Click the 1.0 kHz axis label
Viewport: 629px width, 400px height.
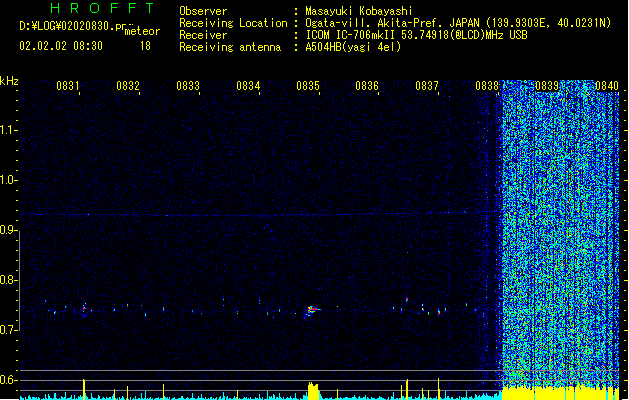pos(8,180)
